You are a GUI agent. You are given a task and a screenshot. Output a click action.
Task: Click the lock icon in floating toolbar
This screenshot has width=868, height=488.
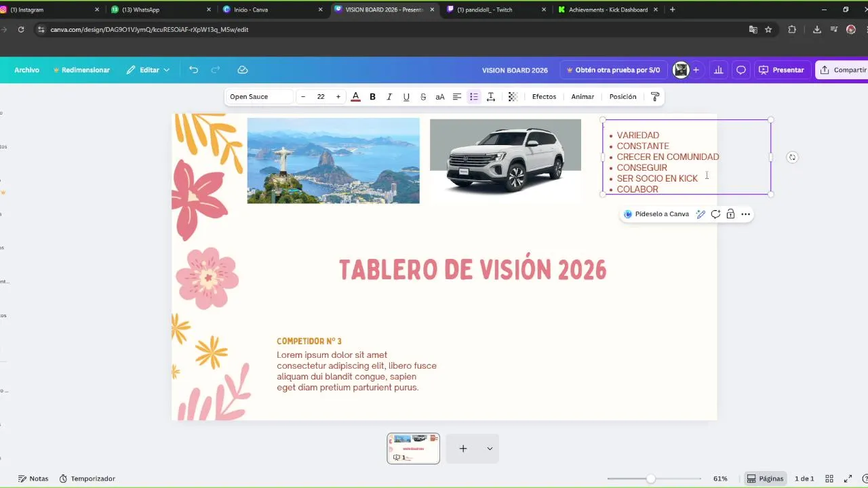(730, 214)
